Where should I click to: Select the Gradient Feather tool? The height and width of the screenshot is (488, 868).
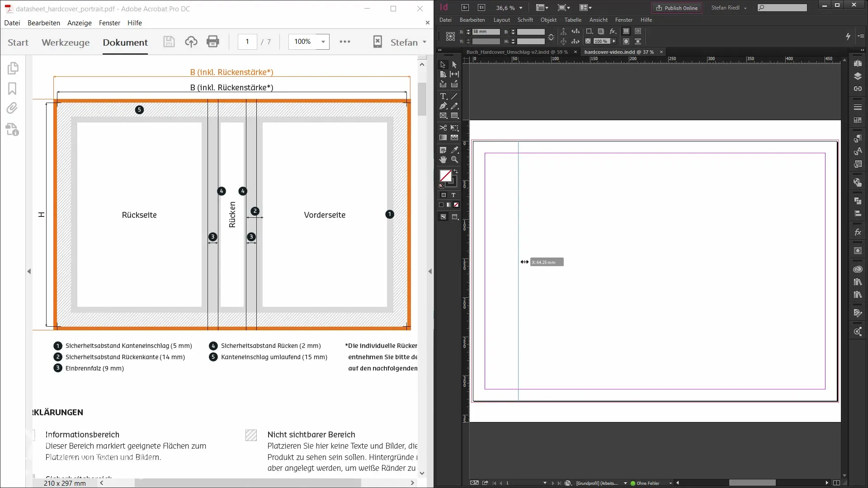pos(454,137)
